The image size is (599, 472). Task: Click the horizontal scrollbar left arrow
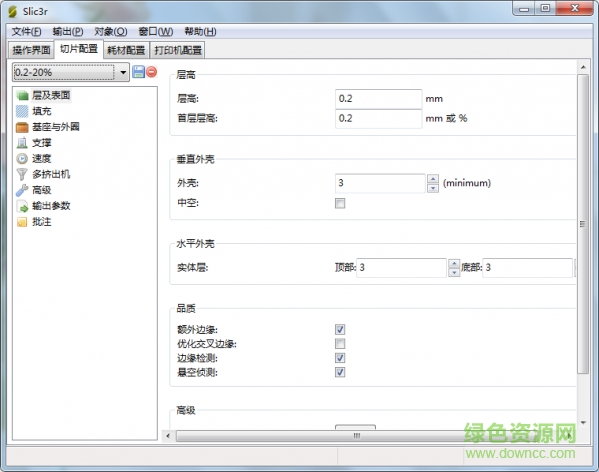(168, 436)
